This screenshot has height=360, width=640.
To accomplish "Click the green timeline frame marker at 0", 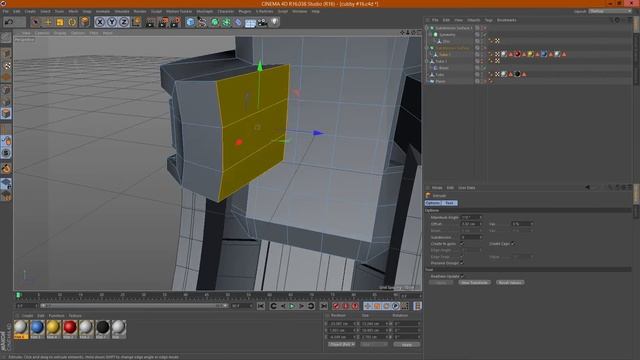I will tap(18, 295).
